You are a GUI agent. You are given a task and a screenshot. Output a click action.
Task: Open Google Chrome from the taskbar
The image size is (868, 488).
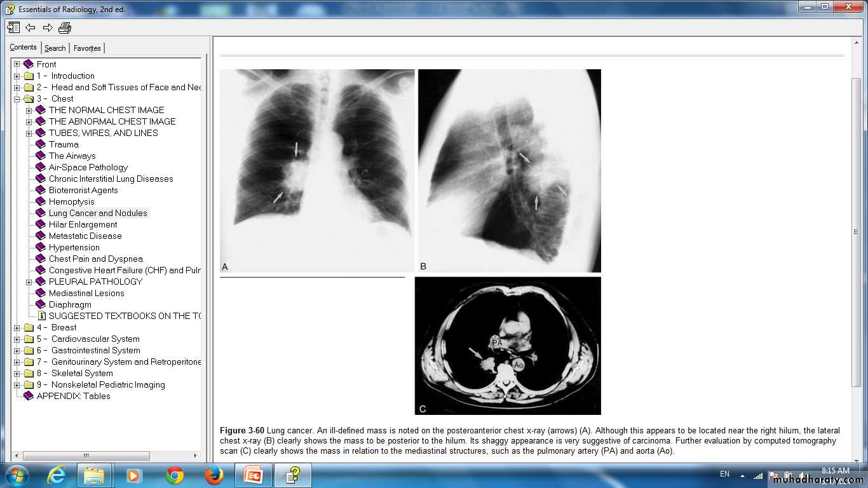coord(174,475)
